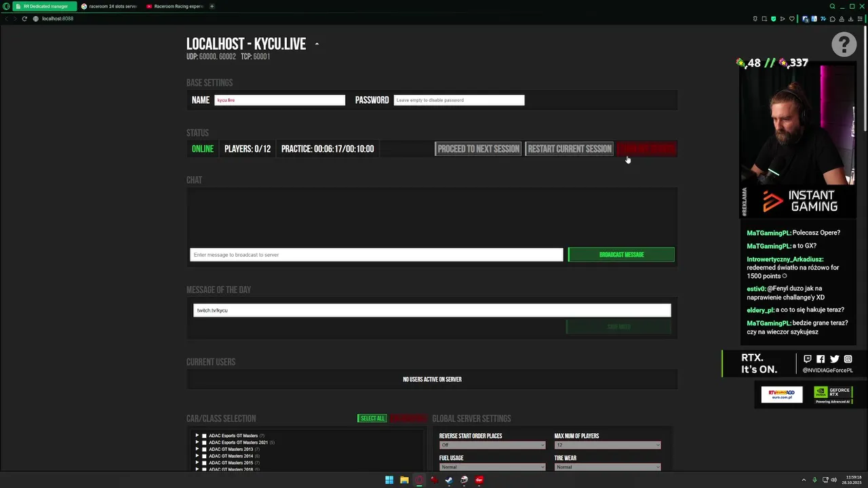Click the Facebook icon in NVIDIA banner
The height and width of the screenshot is (488, 868).
pyautogui.click(x=821, y=359)
